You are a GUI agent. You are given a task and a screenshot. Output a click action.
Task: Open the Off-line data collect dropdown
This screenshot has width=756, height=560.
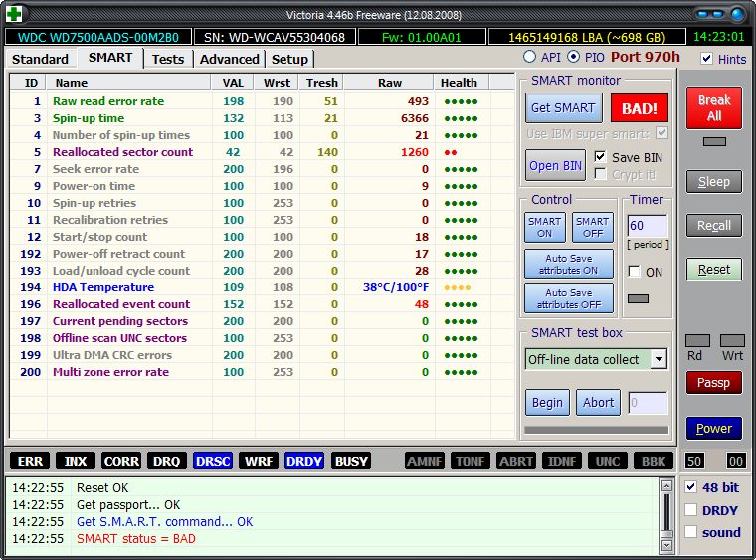659,359
